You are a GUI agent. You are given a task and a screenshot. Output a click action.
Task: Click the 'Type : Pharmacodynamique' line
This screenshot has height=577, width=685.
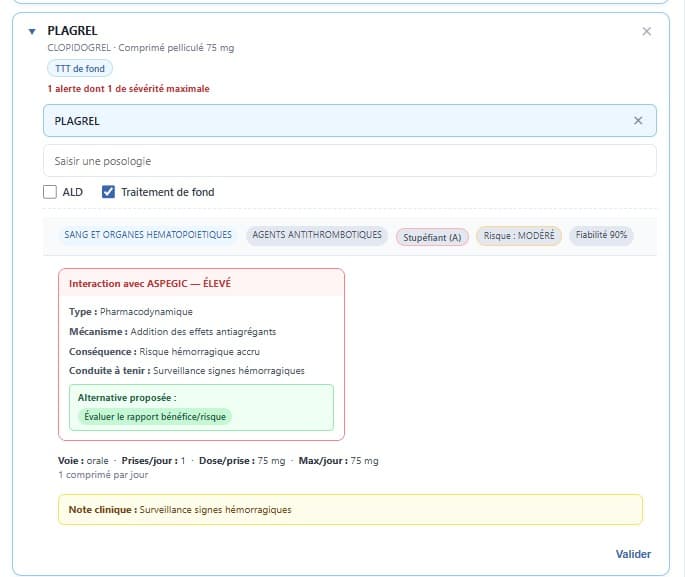pyautogui.click(x=131, y=312)
